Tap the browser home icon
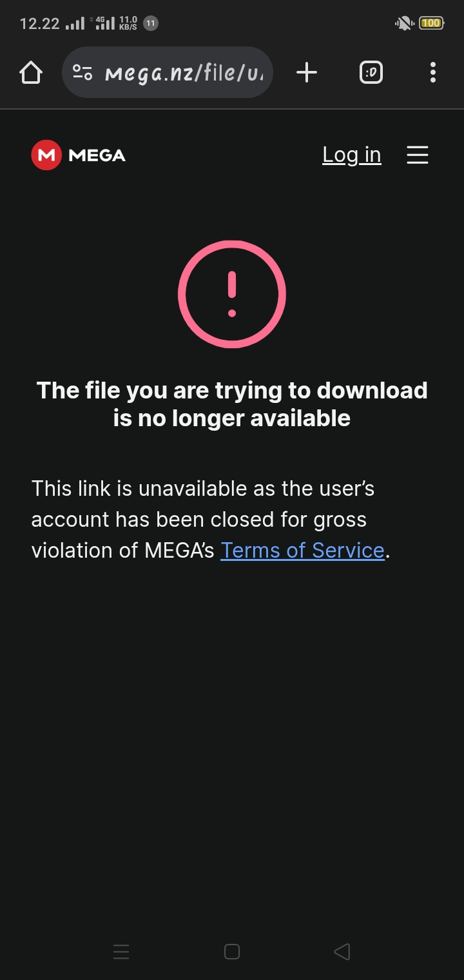 [x=31, y=72]
